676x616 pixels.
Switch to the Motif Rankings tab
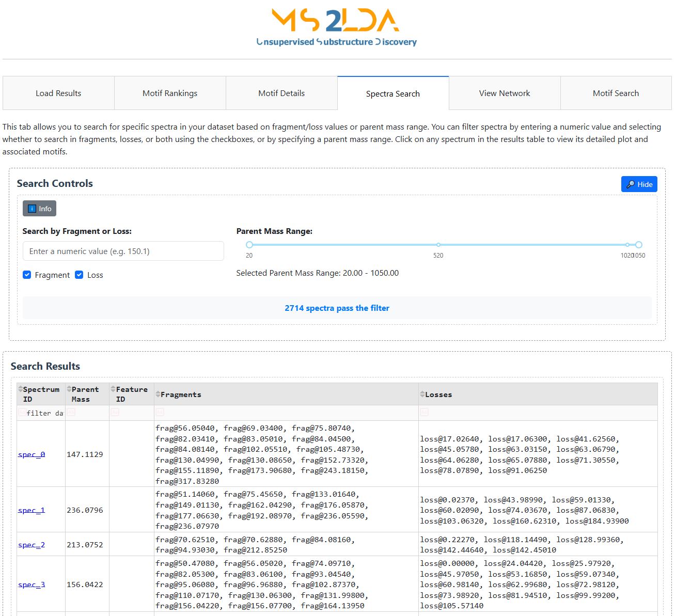[170, 93]
